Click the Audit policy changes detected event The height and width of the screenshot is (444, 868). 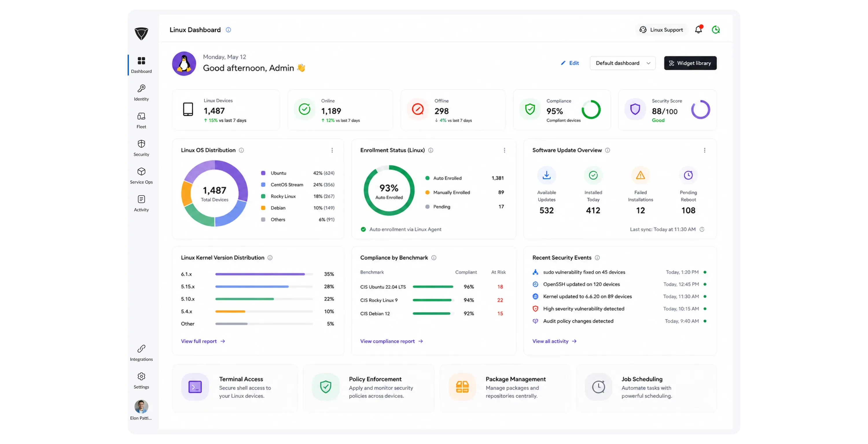619,321
